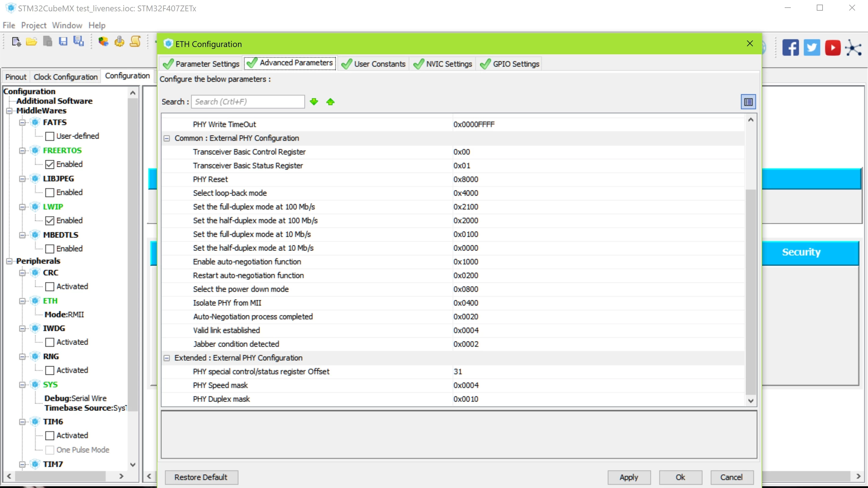Image resolution: width=868 pixels, height=488 pixels.
Task: Activate the RNG checkbox
Action: pos(49,371)
